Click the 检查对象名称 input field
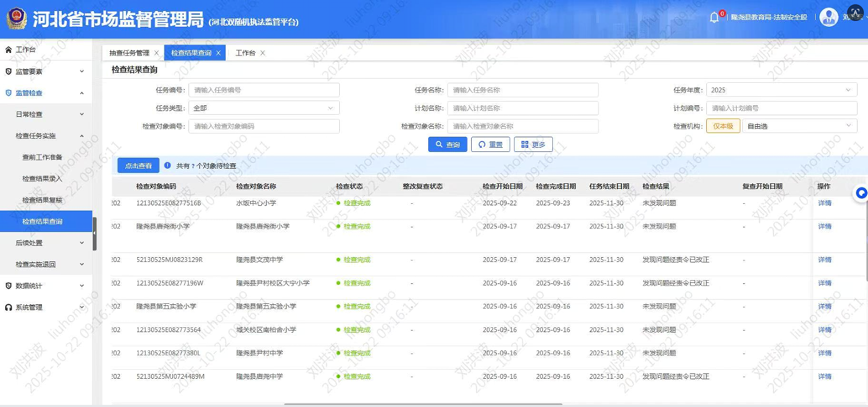Screen dimensions: 868x407 tap(522, 126)
